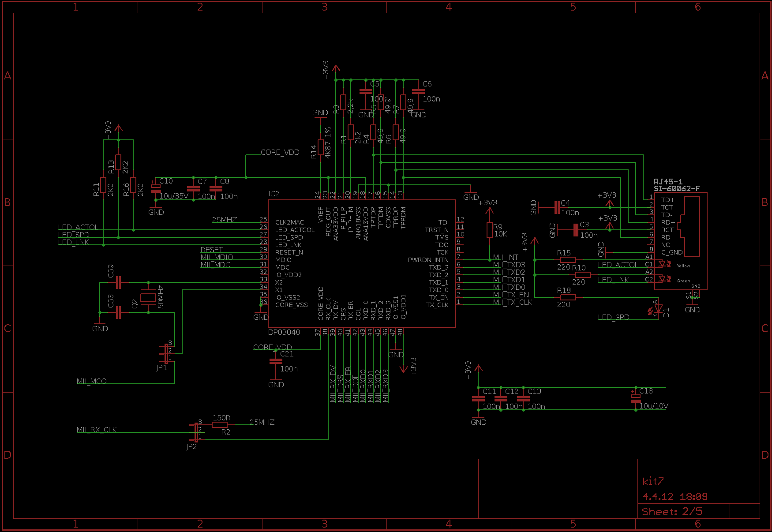Select resistor R18 220 symbol
Screen dimensions: 772x532
(568, 297)
